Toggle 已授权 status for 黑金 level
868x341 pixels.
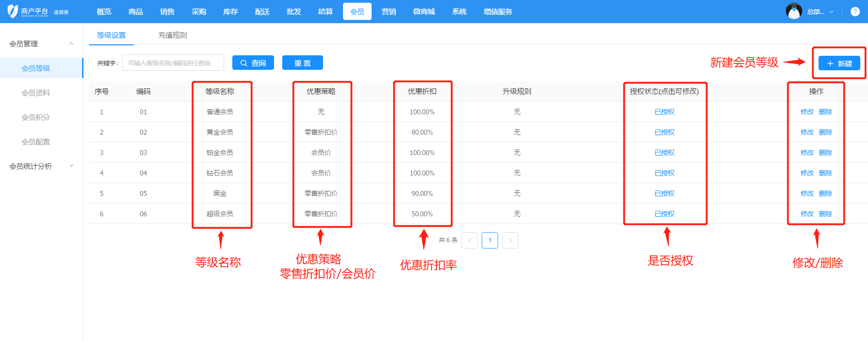(x=664, y=194)
